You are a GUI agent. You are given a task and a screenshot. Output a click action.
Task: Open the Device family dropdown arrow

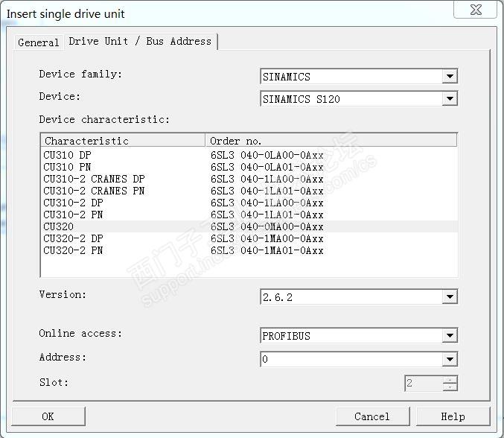point(450,76)
